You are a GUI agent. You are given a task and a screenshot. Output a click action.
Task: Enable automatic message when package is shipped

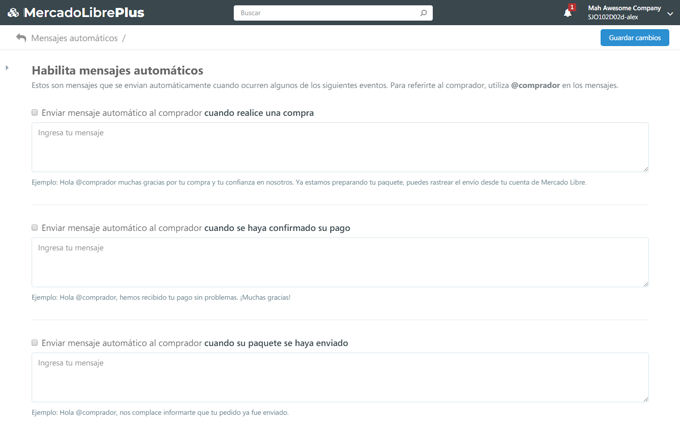35,343
